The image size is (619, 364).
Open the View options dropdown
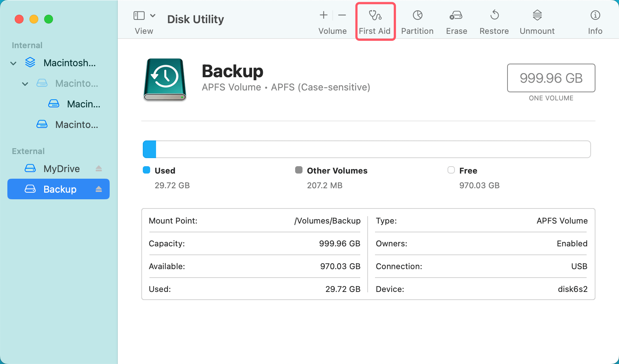click(x=153, y=15)
